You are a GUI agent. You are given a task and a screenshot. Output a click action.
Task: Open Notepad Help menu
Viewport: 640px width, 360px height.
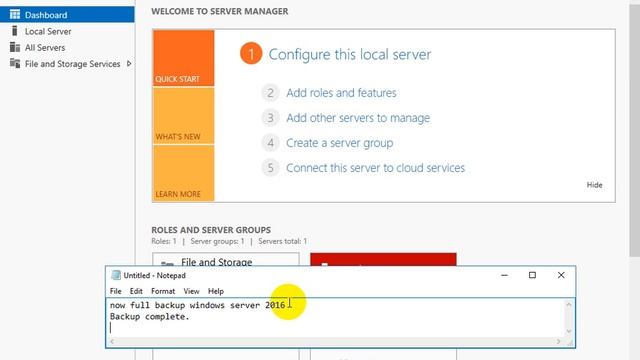(x=216, y=291)
